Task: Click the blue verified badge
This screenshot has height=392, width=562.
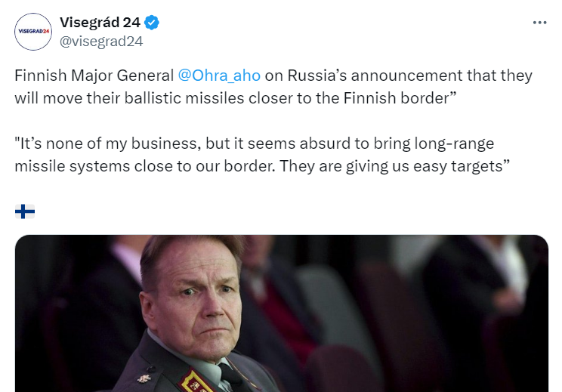Action: click(152, 23)
